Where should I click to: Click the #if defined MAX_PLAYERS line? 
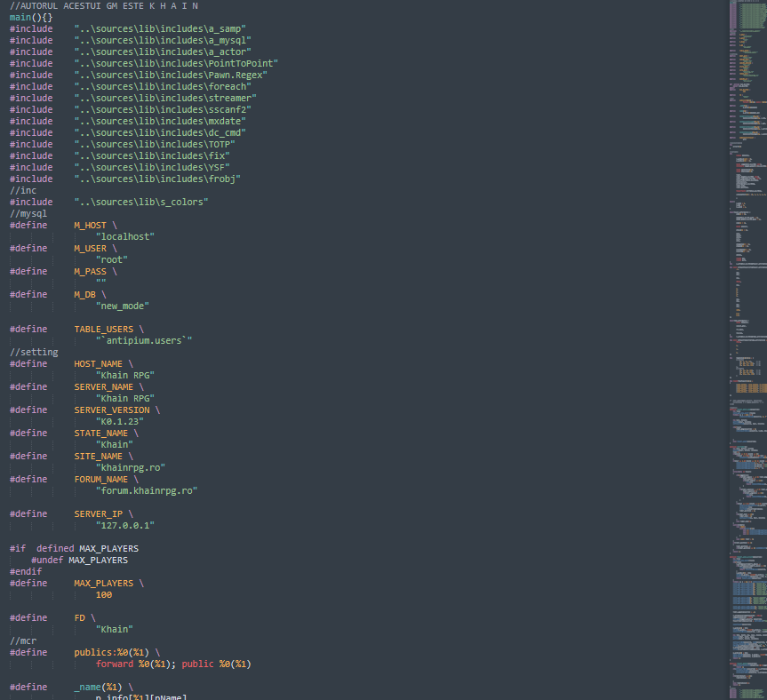tap(74, 549)
